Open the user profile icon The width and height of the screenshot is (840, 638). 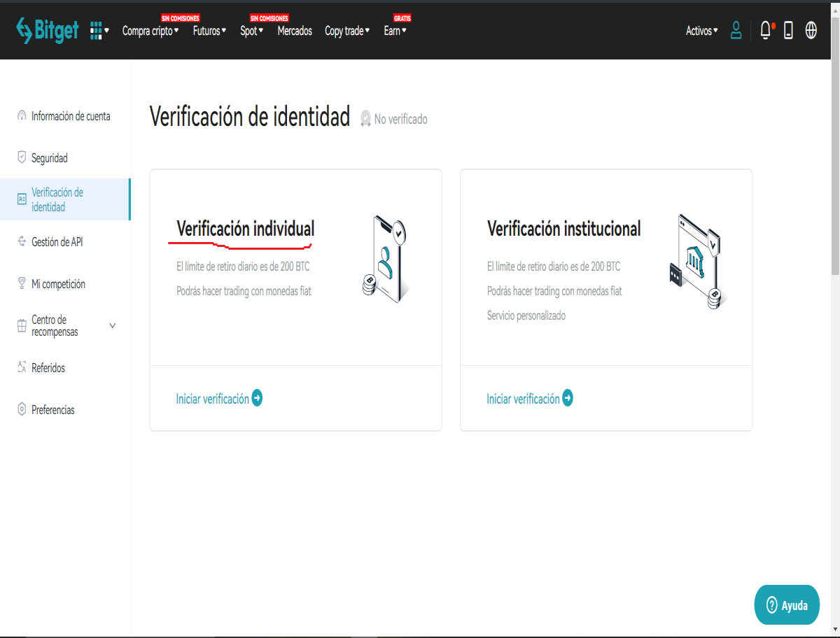point(736,30)
